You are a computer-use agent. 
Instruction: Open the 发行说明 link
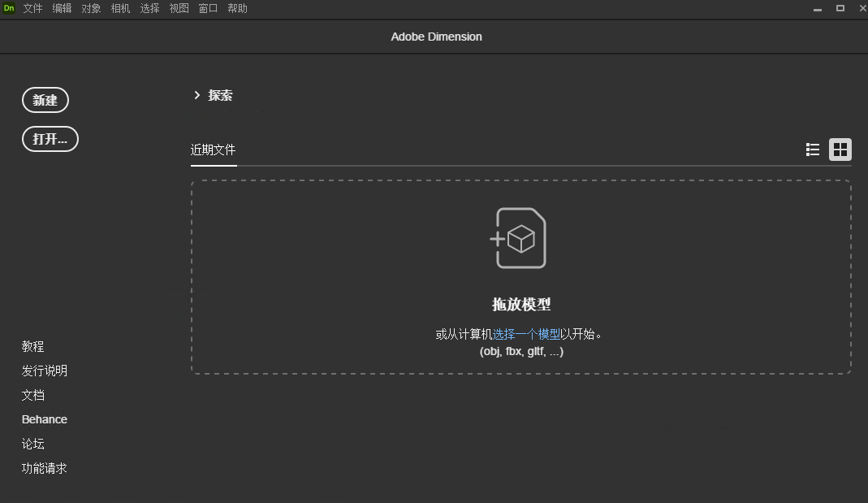pos(45,371)
